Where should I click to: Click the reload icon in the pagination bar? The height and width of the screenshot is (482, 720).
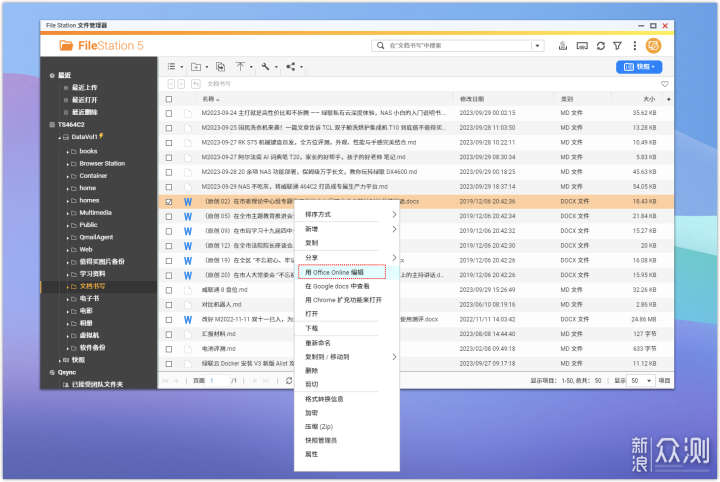click(x=289, y=381)
